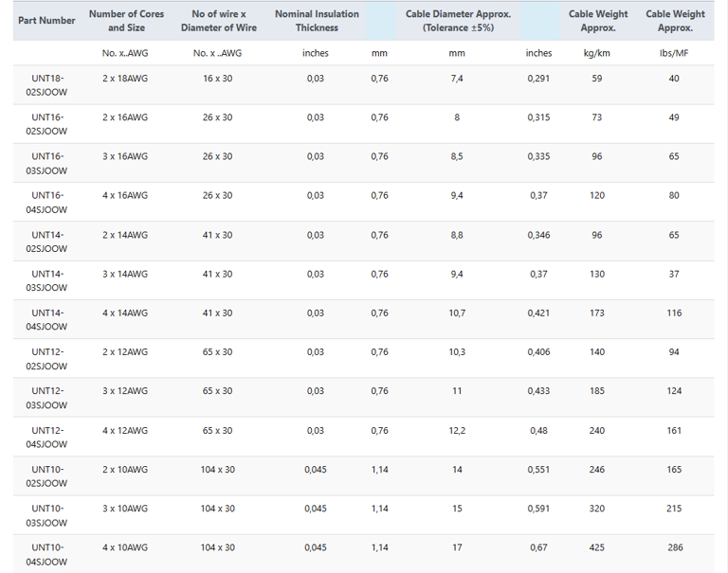Select part number UNT10-04SJOOW
Viewport: 728px width, 573px height.
[46, 554]
